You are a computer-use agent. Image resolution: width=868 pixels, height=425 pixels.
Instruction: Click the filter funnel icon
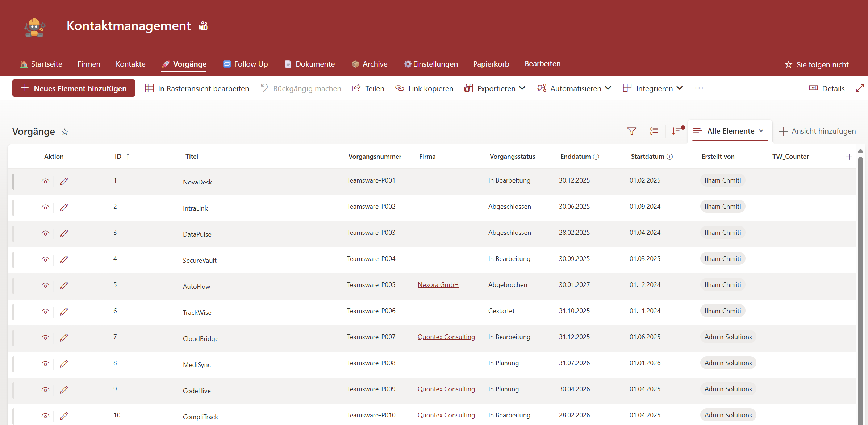click(631, 131)
